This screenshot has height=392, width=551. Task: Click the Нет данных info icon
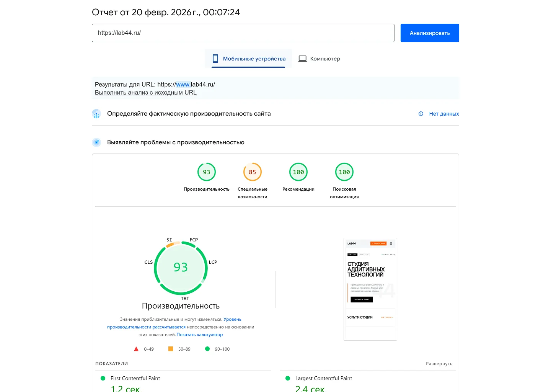pyautogui.click(x=421, y=114)
